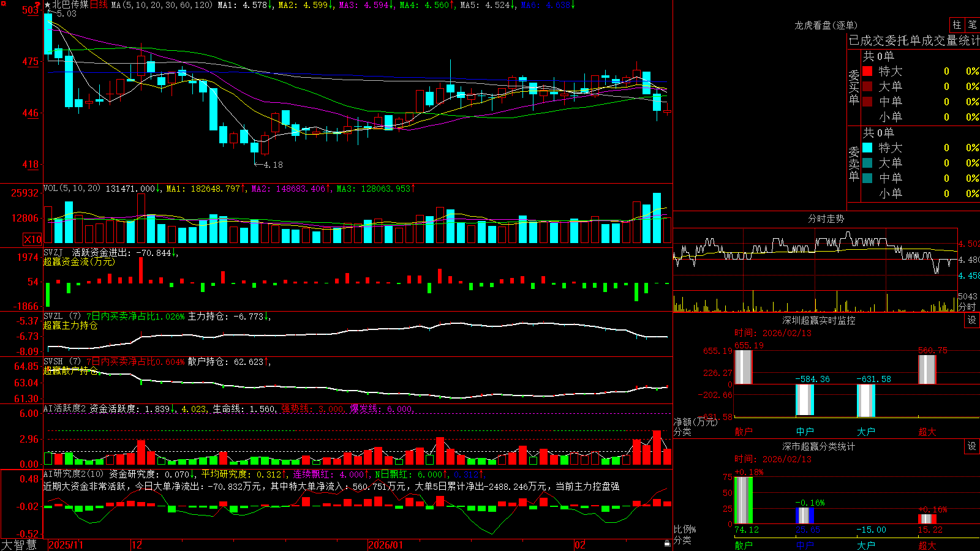
Task: Click the AI活跃度2 indicator label
Action: (x=64, y=408)
